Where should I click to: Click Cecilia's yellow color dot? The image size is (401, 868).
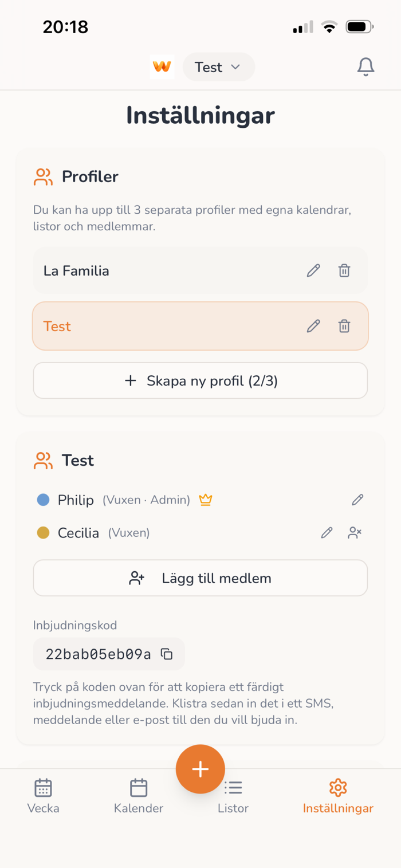(43, 533)
